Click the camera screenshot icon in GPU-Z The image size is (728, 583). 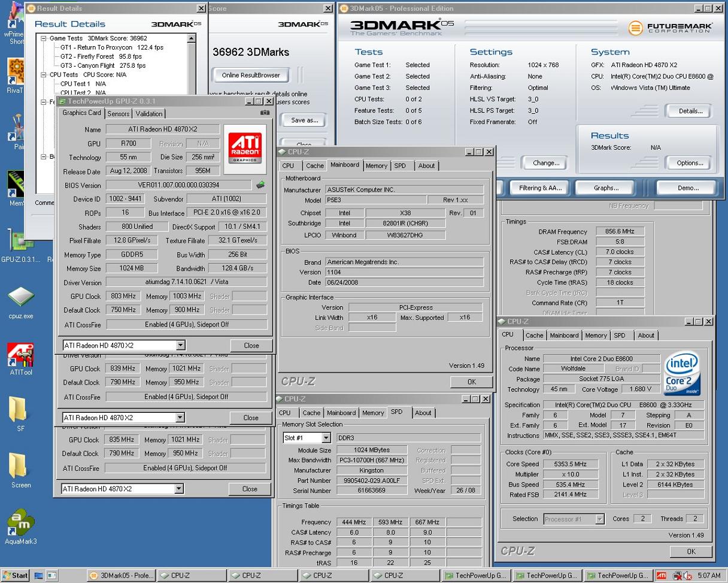(x=265, y=113)
